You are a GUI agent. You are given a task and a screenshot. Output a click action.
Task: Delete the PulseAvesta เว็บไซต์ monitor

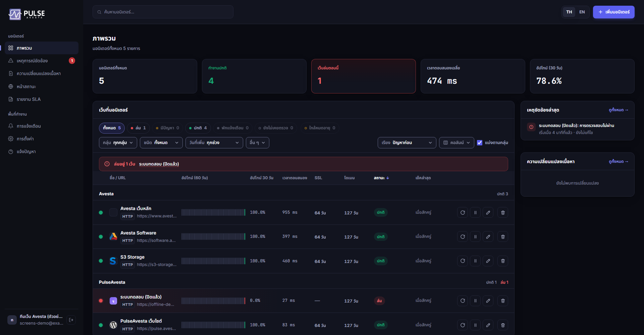click(503, 325)
